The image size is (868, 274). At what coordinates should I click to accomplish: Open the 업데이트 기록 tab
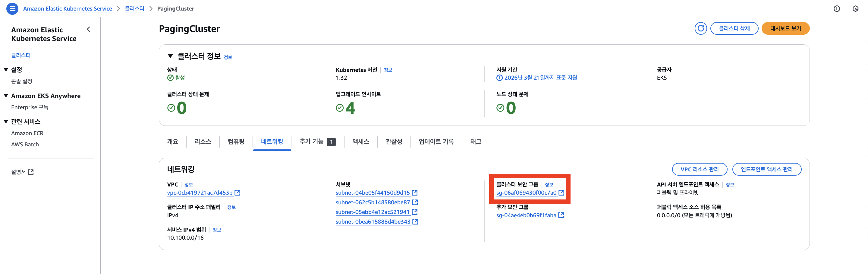click(436, 142)
